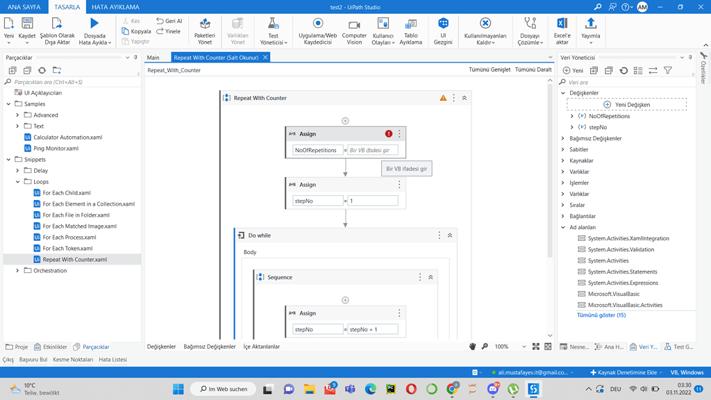
Task: Click the Parçacıkları ara search field
Action: click(x=73, y=82)
